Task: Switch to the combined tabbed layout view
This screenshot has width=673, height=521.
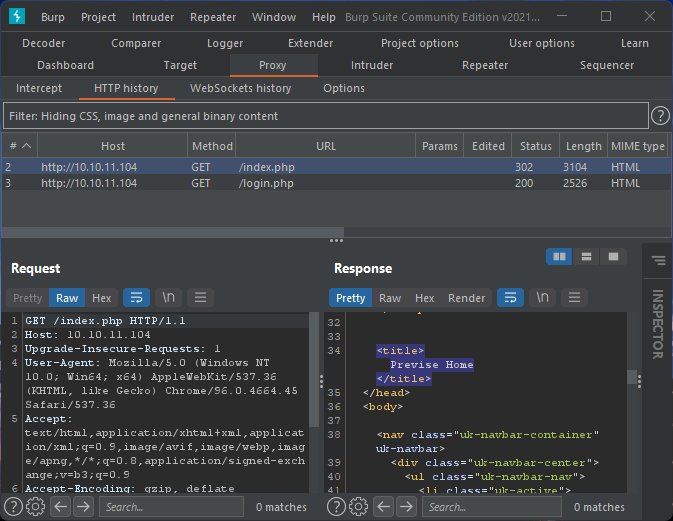Action: coord(612,257)
